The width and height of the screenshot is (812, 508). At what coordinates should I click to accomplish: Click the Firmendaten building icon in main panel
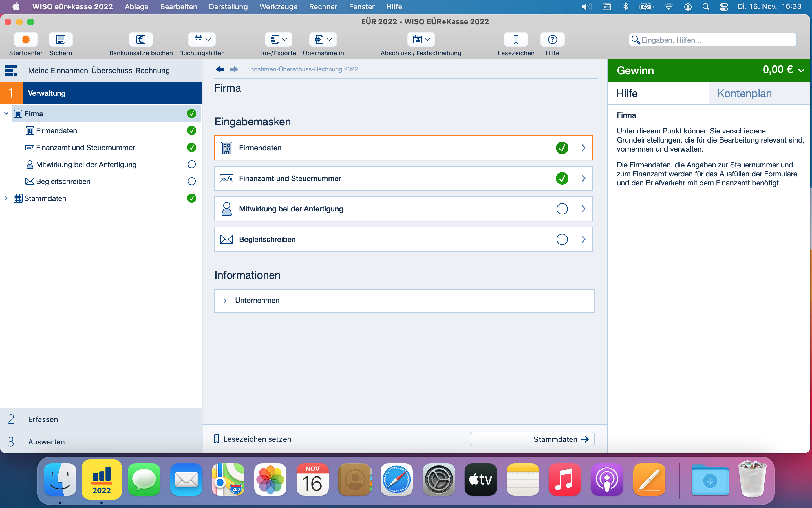226,148
